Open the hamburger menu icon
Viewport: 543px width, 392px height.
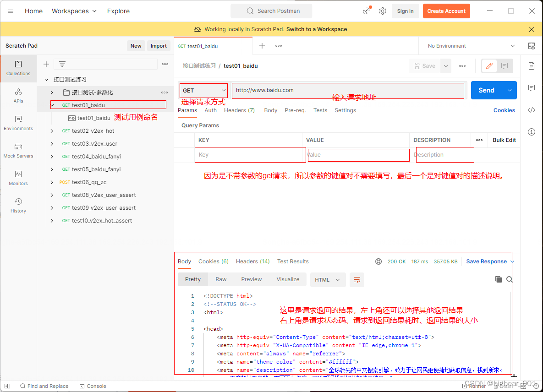[11, 11]
